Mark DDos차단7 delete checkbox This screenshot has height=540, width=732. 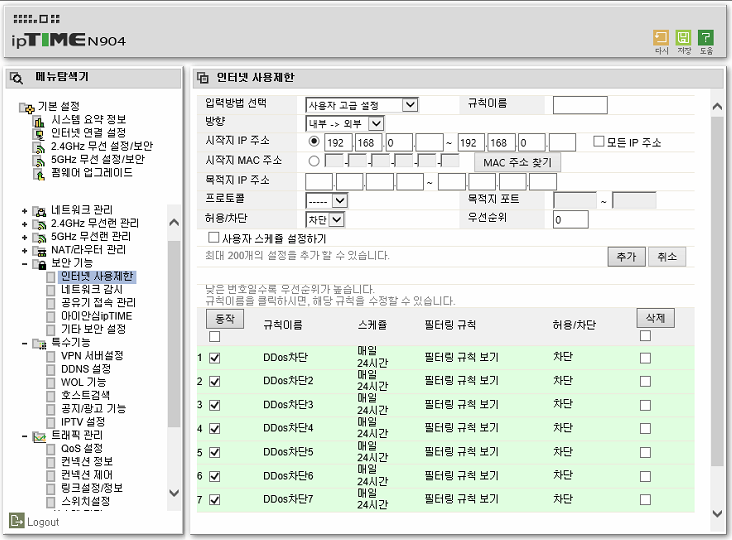[645, 500]
